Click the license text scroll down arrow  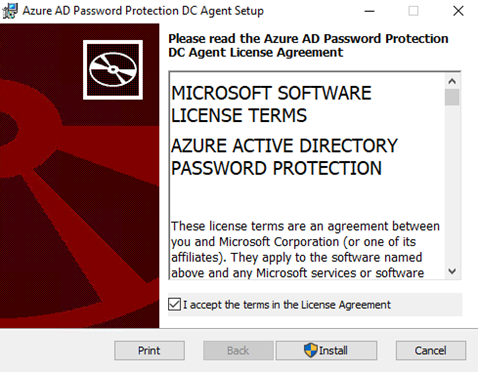click(452, 271)
